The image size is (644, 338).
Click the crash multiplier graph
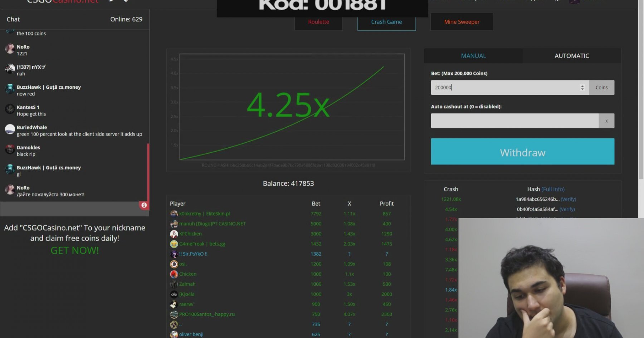pyautogui.click(x=292, y=107)
